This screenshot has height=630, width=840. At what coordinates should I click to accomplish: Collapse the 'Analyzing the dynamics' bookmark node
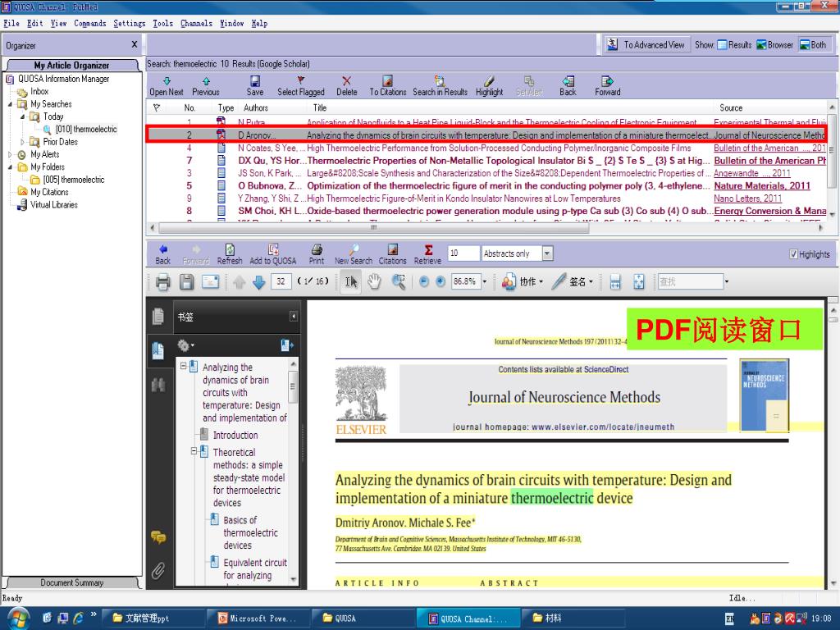[183, 367]
